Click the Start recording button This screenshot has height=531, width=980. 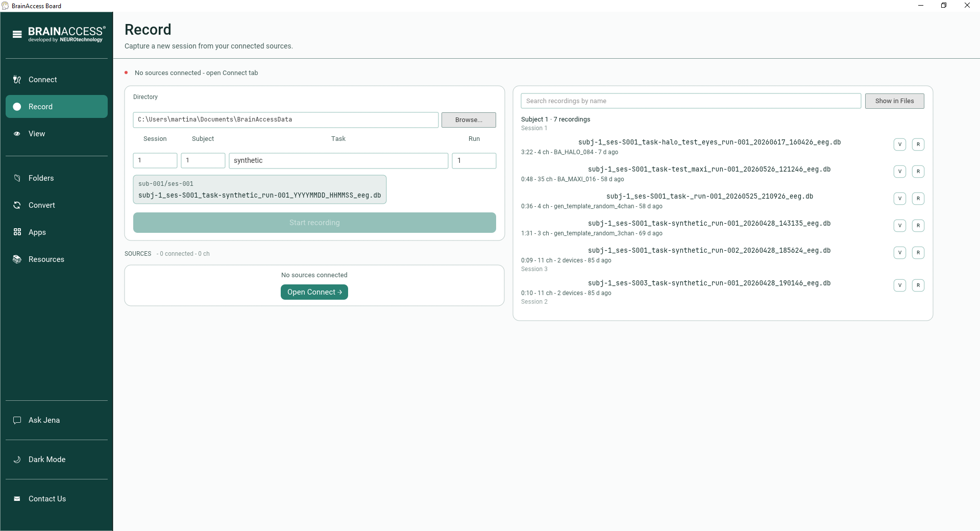click(x=314, y=223)
